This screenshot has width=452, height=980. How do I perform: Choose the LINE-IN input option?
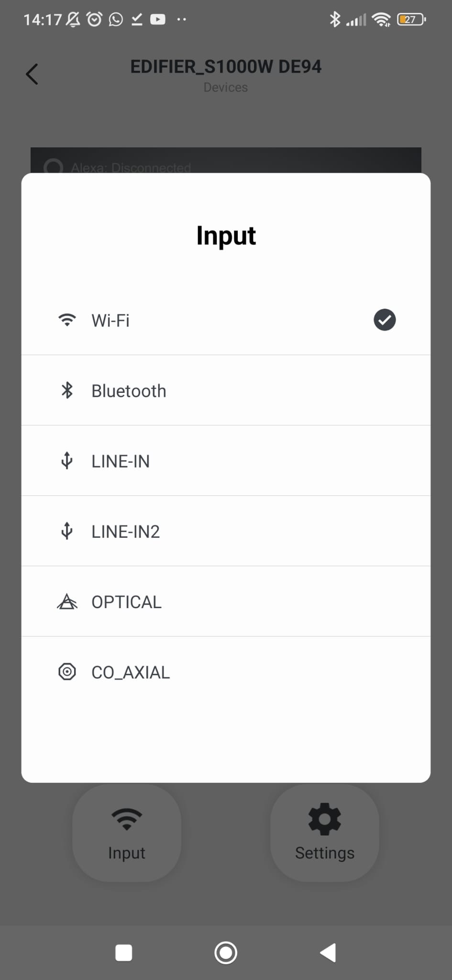(121, 461)
